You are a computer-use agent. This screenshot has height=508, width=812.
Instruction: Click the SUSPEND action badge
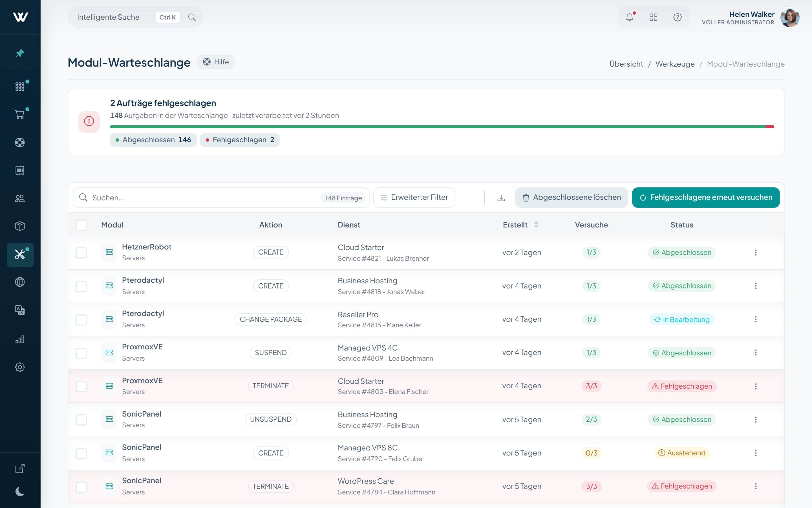click(x=271, y=353)
